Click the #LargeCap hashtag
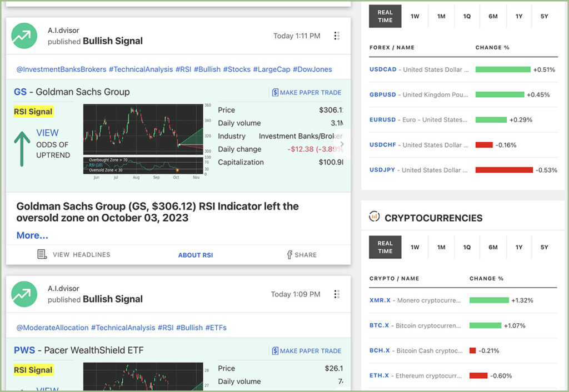The width and height of the screenshot is (569, 392). coord(271,69)
